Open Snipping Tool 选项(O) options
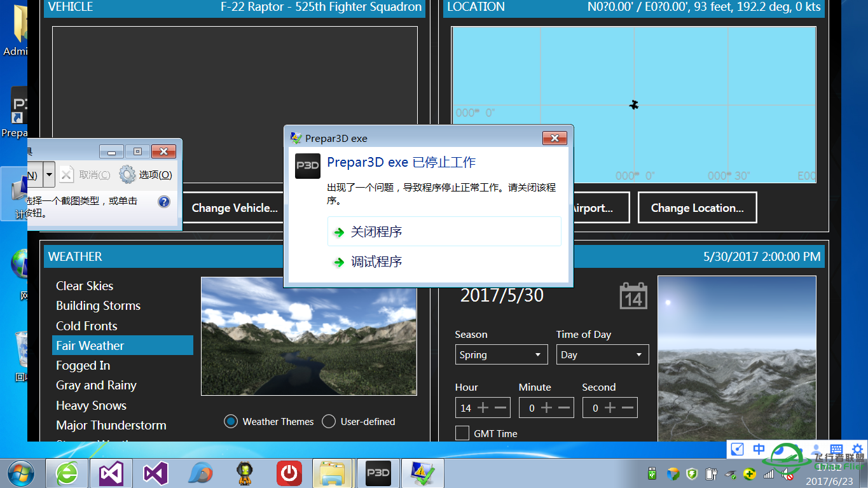 click(x=146, y=174)
